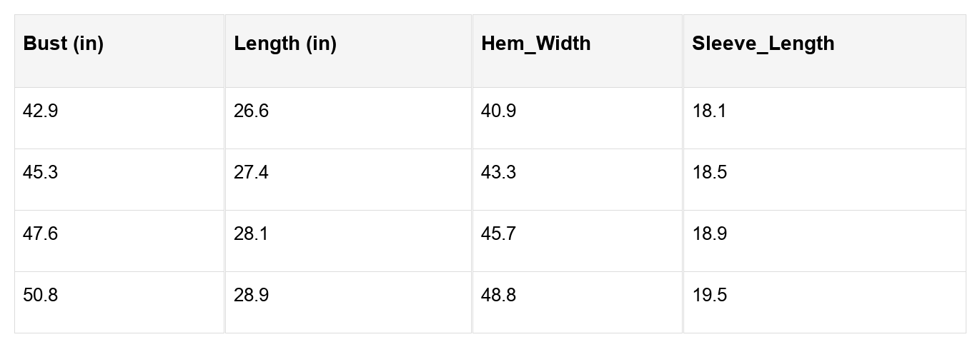Click the hem width 40.9 cell
The height and width of the screenshot is (347, 980).
click(498, 111)
